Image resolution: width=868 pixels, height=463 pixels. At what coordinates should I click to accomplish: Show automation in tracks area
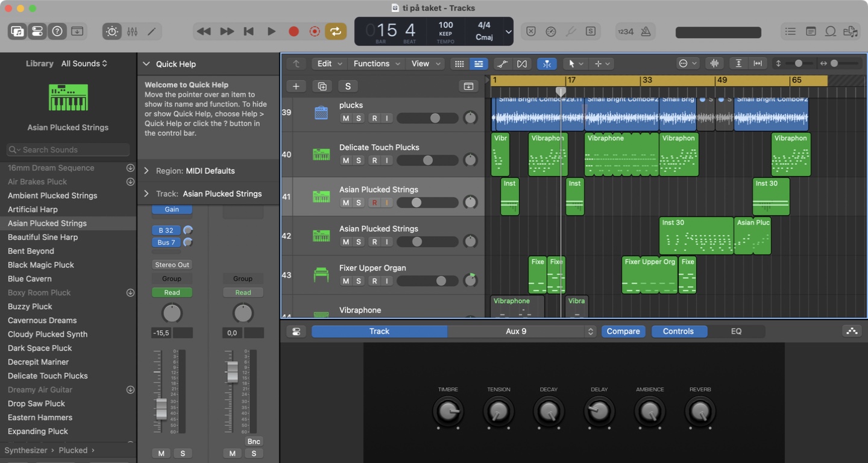(501, 64)
